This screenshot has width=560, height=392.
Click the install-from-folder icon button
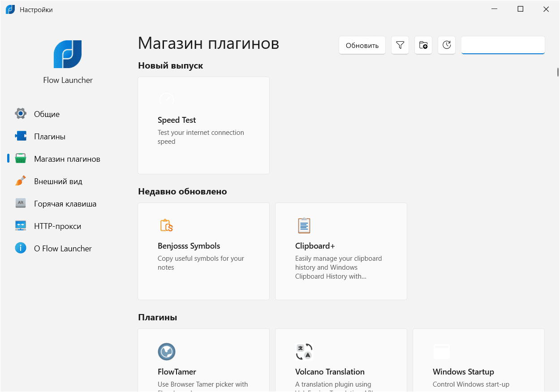[x=423, y=45]
